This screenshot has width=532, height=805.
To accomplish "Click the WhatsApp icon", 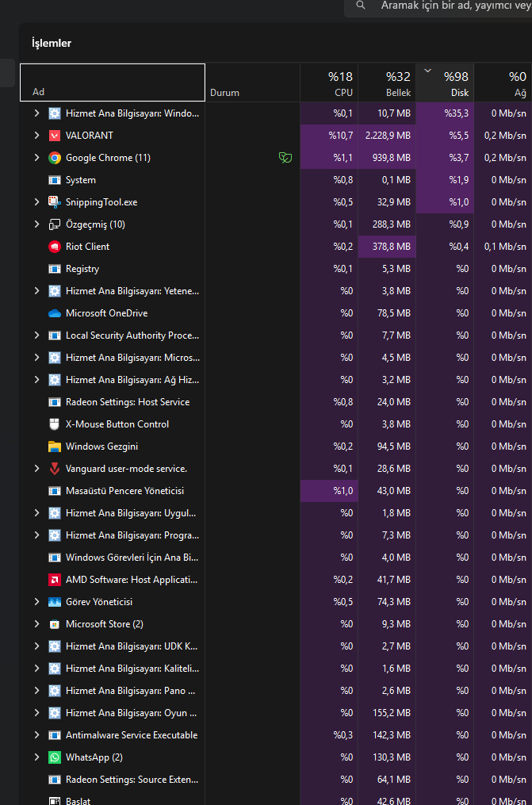I will (55, 757).
